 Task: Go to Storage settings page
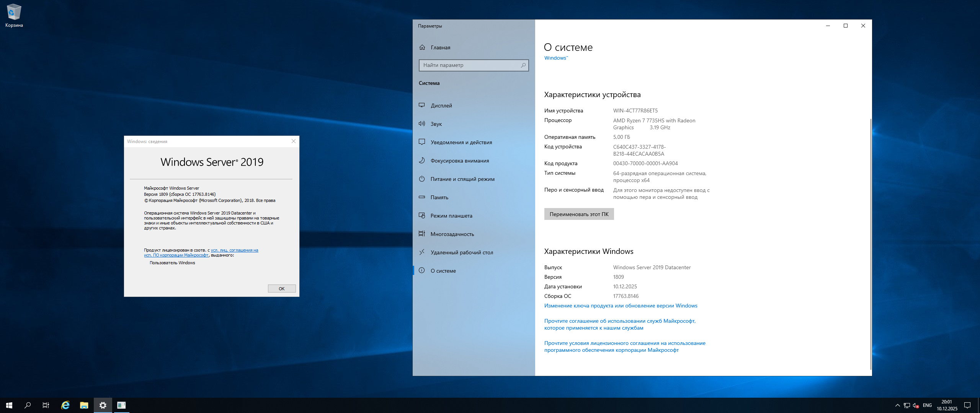tap(439, 197)
